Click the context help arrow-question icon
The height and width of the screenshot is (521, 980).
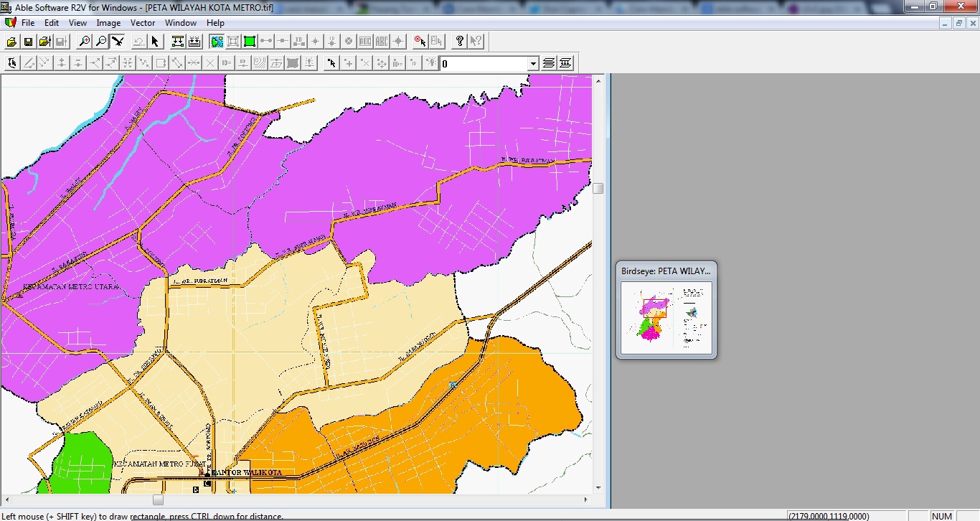476,42
